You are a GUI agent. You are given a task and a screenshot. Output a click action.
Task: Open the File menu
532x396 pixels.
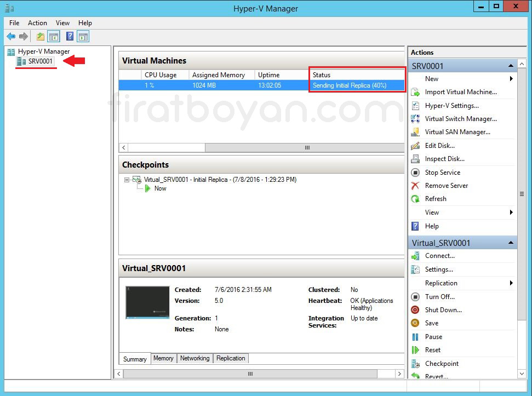pos(14,22)
